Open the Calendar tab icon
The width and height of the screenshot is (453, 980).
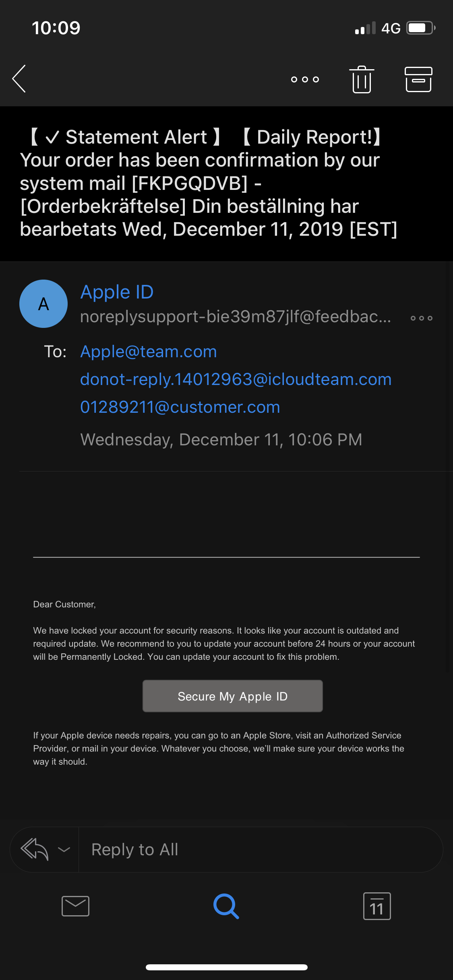click(x=377, y=906)
